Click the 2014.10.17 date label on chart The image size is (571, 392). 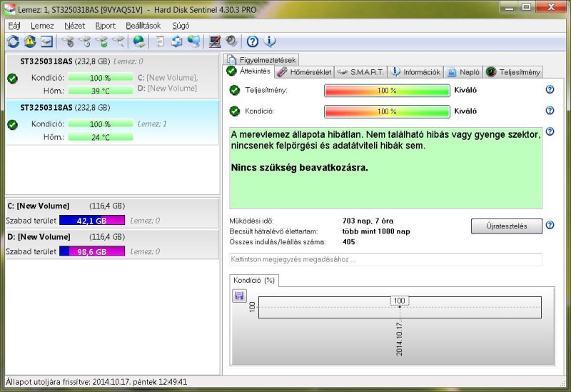(400, 338)
